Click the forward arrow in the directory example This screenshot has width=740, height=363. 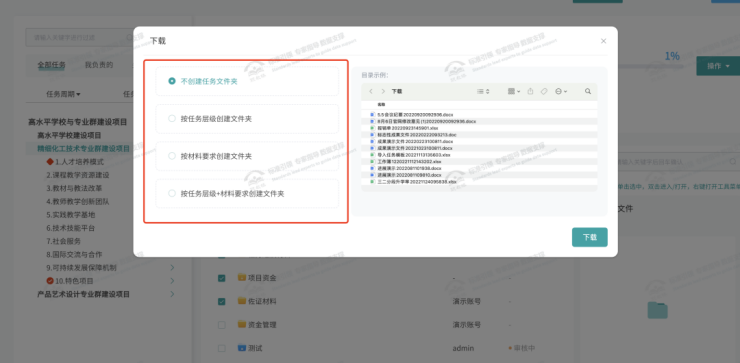click(x=383, y=91)
